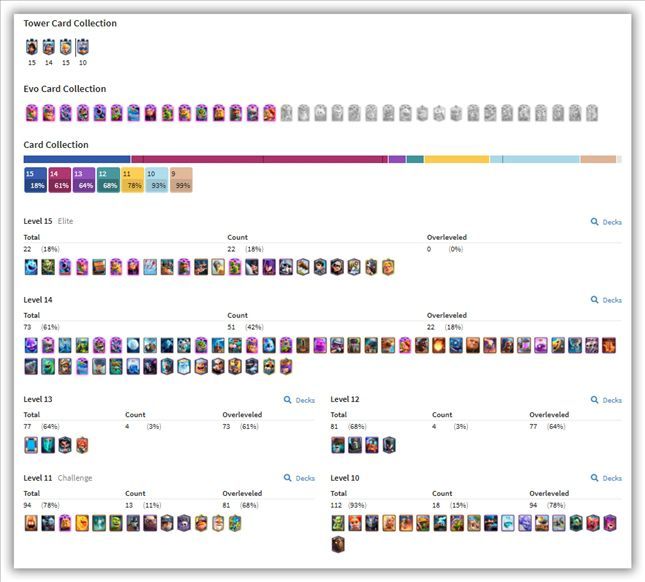645x582 pixels.
Task: Click the last card in Level 15 row
Action: (x=388, y=267)
